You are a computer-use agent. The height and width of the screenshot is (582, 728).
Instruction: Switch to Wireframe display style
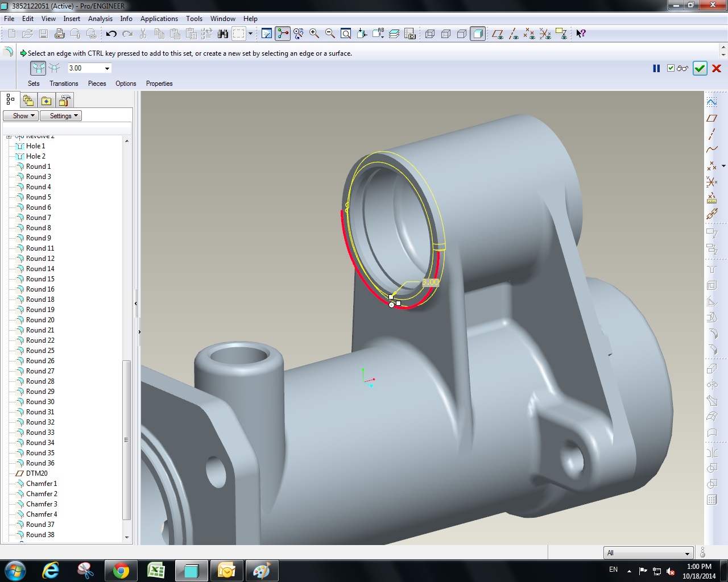pos(430,34)
